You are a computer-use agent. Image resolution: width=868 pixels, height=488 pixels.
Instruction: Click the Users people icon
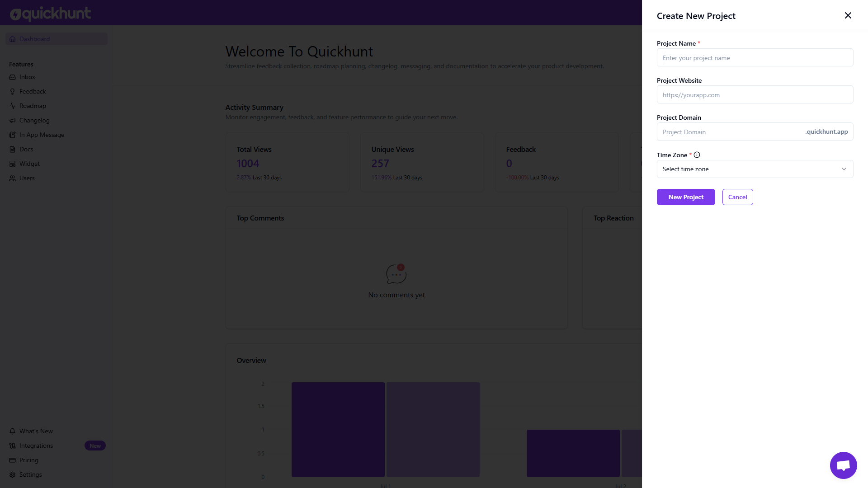coord(13,178)
